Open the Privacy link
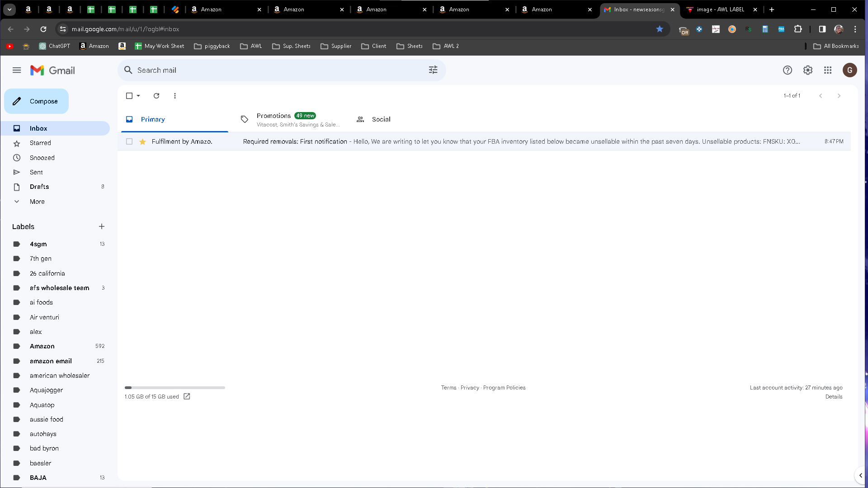 click(470, 388)
